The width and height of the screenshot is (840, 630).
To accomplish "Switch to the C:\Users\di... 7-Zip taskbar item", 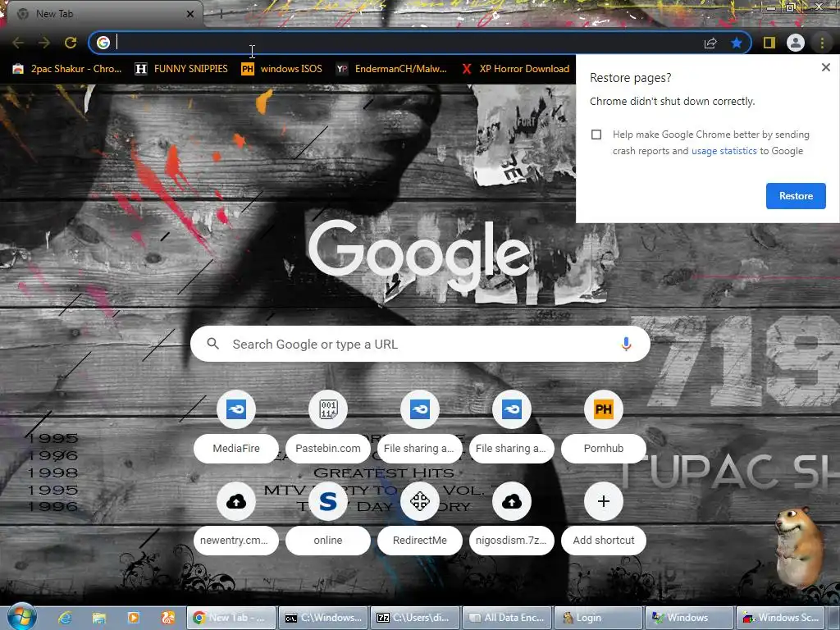I will [415, 618].
